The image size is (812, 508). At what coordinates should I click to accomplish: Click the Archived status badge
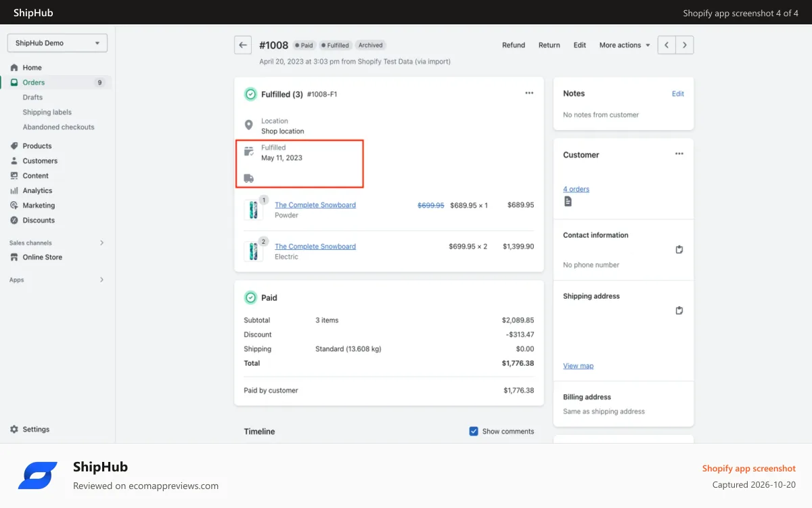[370, 45]
